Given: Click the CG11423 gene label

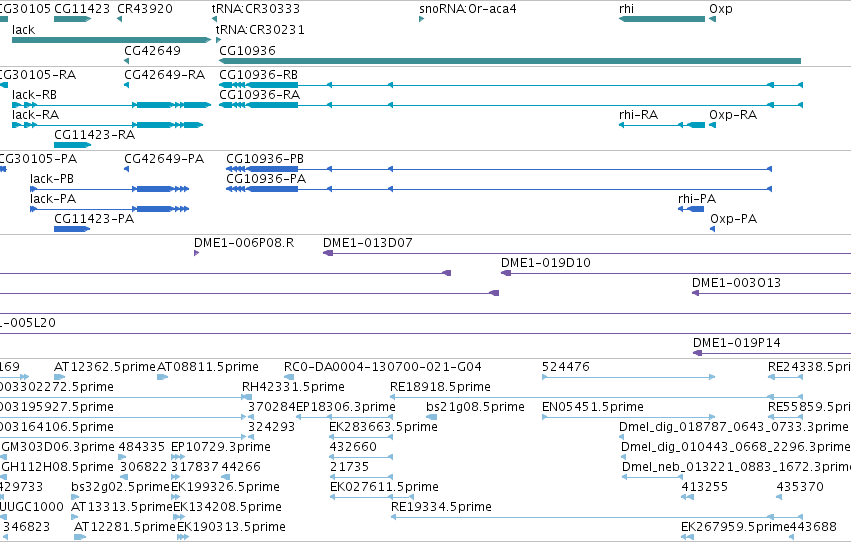Looking at the screenshot, I should click(82, 9).
